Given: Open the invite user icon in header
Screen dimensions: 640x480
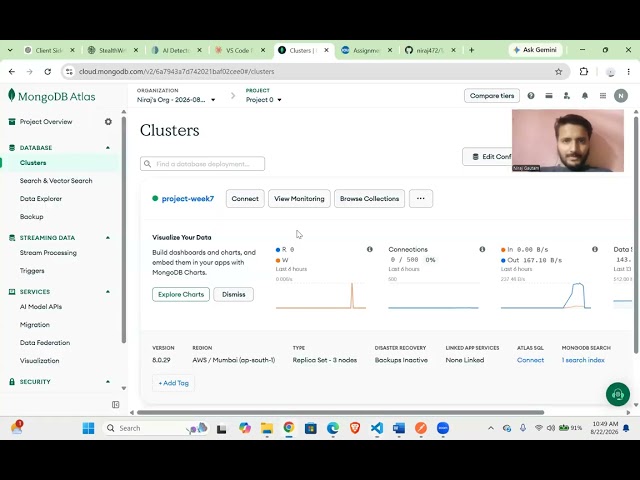Looking at the screenshot, I should tap(567, 96).
